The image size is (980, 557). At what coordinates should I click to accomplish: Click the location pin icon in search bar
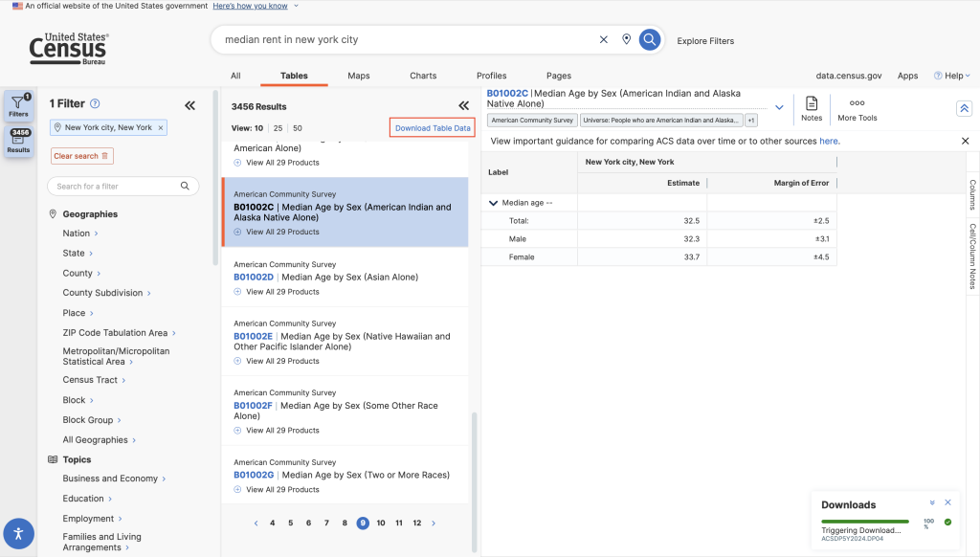pyautogui.click(x=626, y=39)
